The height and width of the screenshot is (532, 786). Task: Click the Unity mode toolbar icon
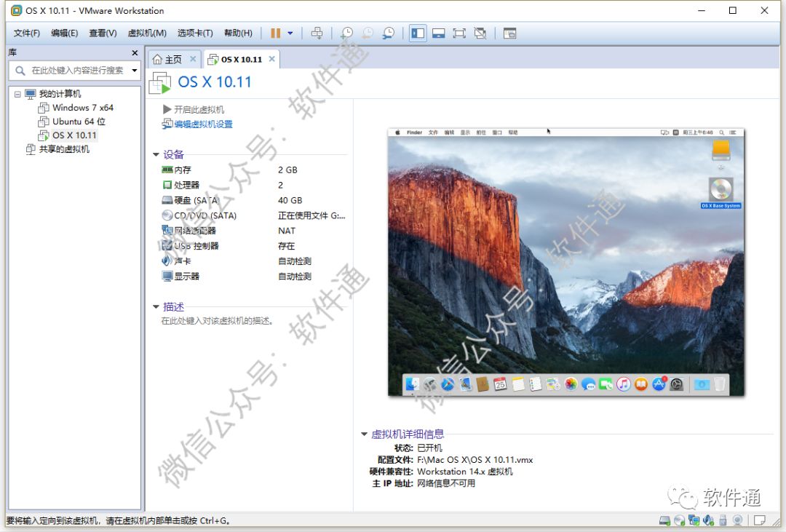[x=480, y=33]
